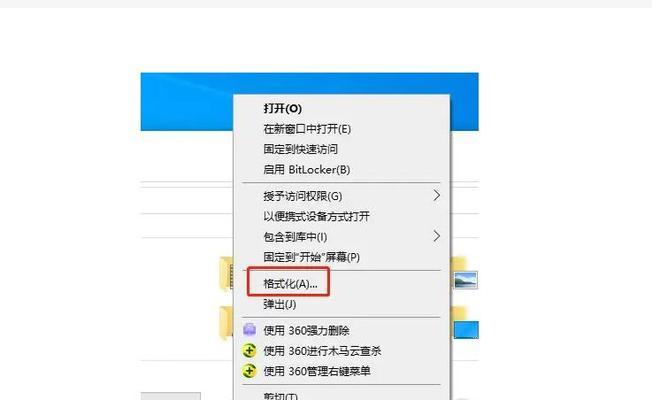This screenshot has width=652, height=400.
Task: Expand the 包含到库中(I) submenu arrow
Action: 436,236
